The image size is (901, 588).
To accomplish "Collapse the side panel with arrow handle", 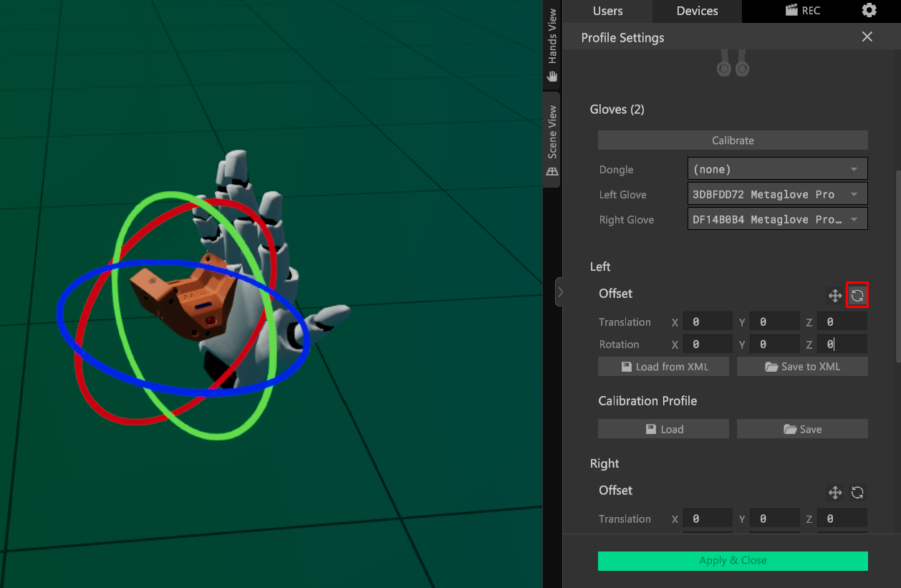I will click(560, 292).
